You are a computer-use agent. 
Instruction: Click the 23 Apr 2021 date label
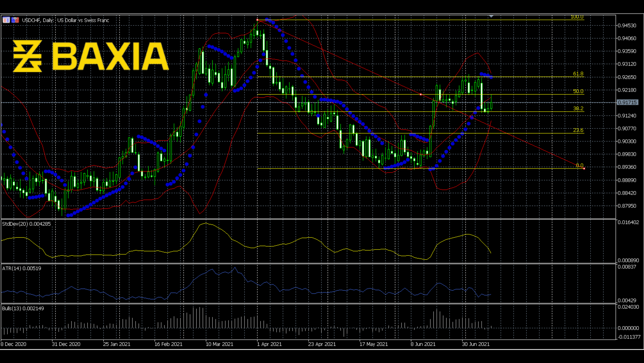[322, 344]
